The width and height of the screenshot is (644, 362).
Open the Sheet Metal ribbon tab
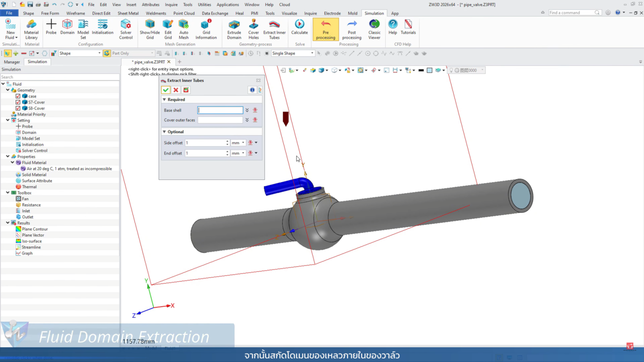coord(128,14)
